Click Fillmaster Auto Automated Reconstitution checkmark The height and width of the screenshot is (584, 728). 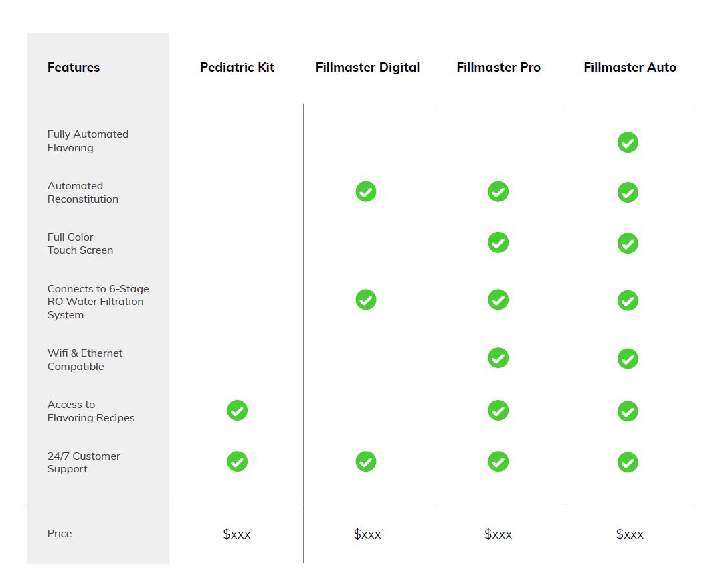coord(628,193)
